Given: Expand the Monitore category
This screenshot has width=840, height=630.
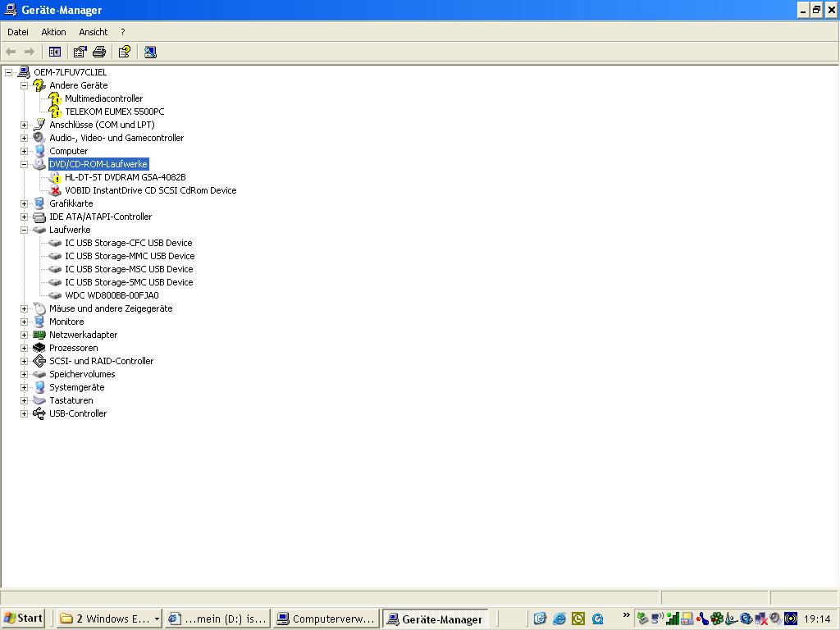Looking at the screenshot, I should pos(24,322).
